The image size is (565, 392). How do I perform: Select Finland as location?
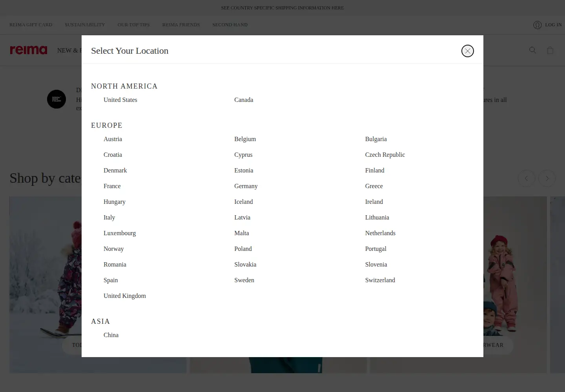tap(375, 171)
